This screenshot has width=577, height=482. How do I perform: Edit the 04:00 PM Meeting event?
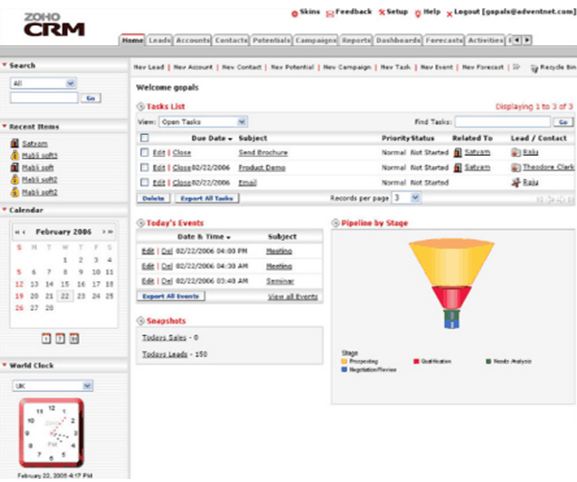[148, 251]
